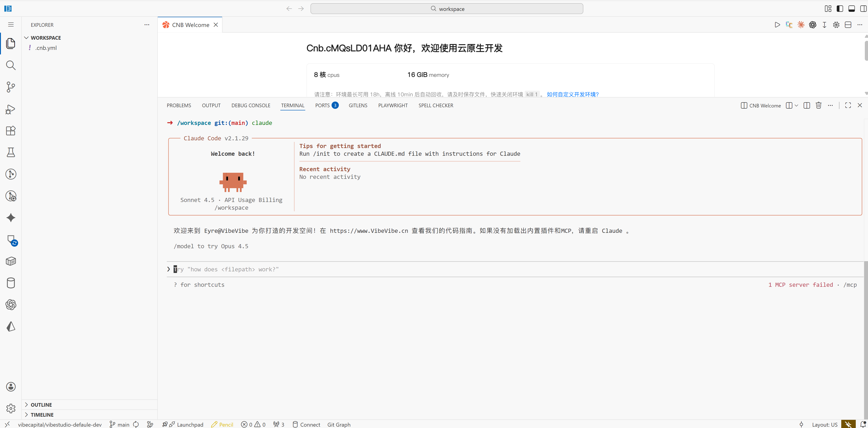Run code with the play icon top right
Screen dimensions: 868x428
click(777, 25)
